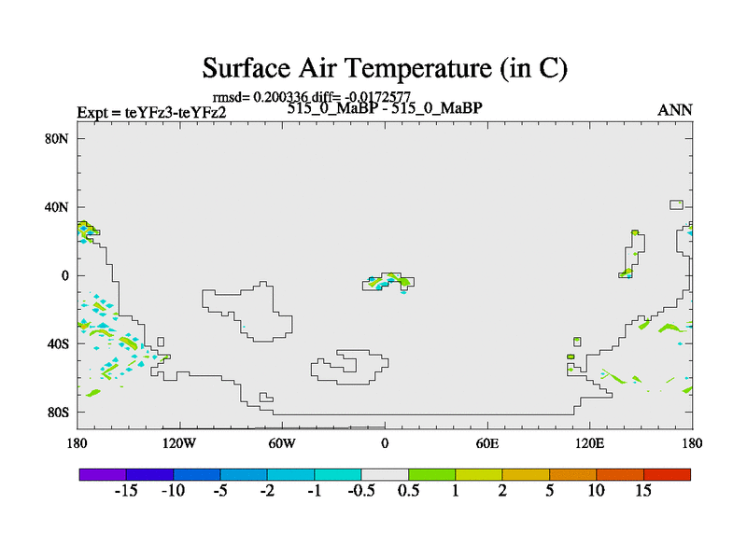Image resolution: width=747 pixels, height=560 pixels.
Task: Click the Expt = teYFz3-teYFz2 label
Action: [151, 112]
